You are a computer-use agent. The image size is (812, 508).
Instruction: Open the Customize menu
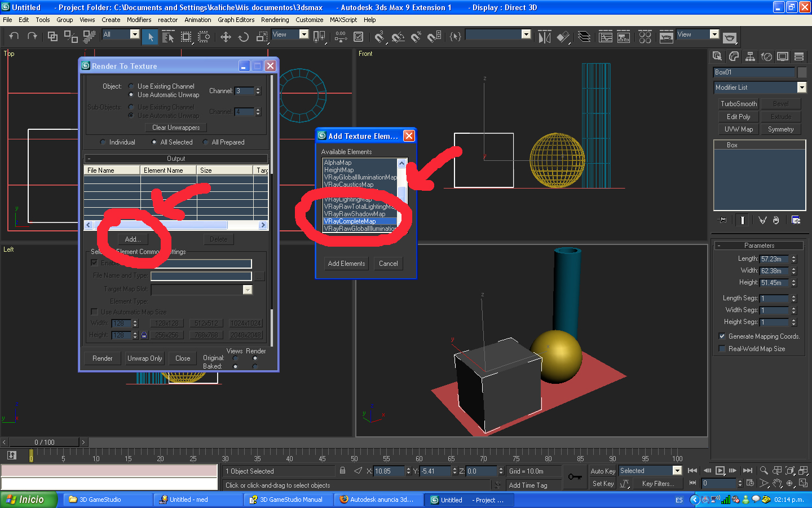(310, 20)
